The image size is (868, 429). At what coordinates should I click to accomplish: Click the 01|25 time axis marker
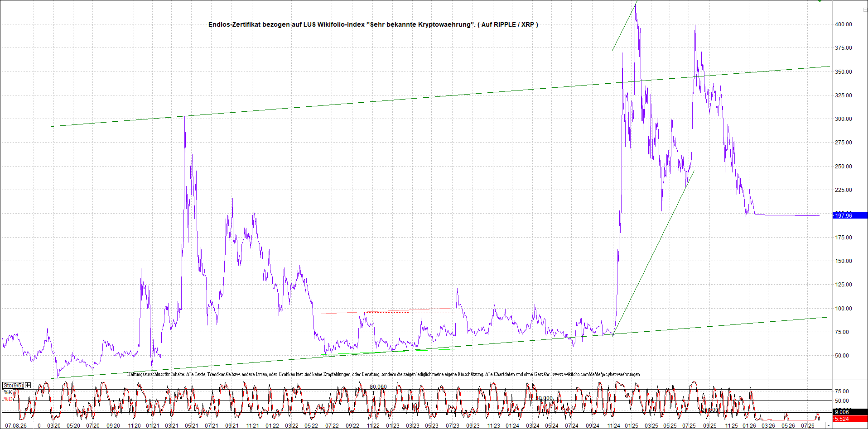pos(632,425)
